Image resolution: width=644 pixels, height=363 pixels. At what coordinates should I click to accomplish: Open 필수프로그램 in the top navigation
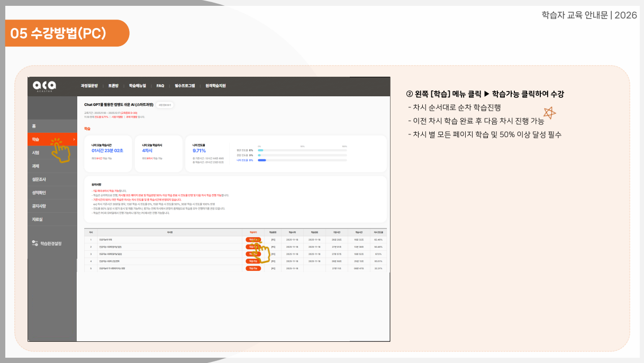185,86
